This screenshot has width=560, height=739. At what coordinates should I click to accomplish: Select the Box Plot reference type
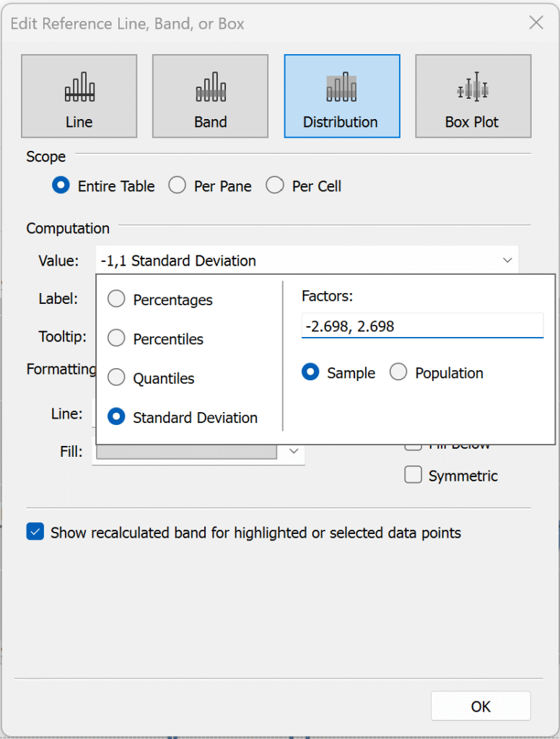click(473, 95)
